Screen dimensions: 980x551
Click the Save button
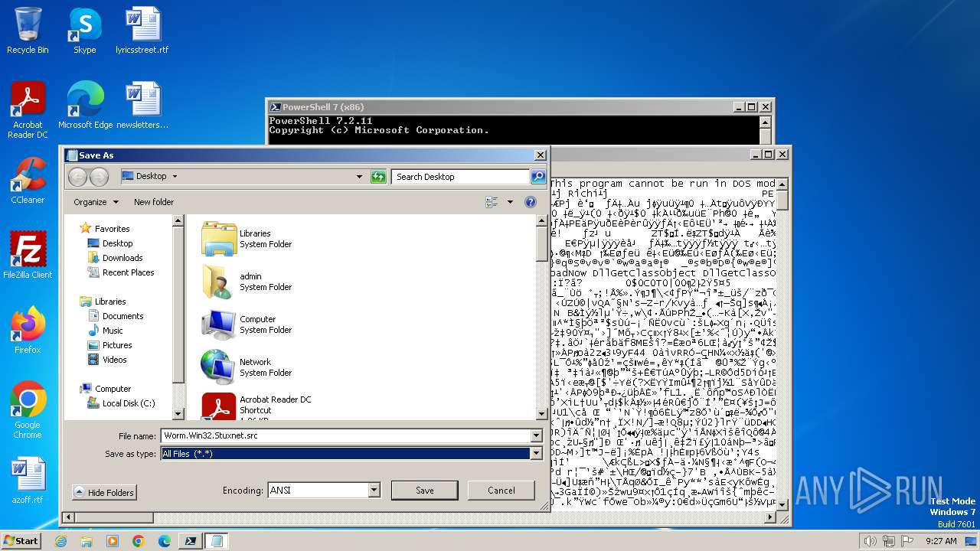tap(425, 491)
